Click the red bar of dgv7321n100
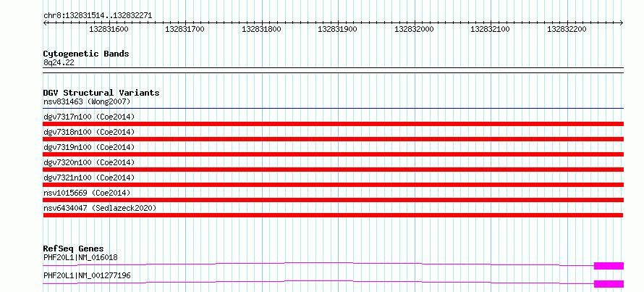Image resolution: width=644 pixels, height=292 pixels. [333, 185]
